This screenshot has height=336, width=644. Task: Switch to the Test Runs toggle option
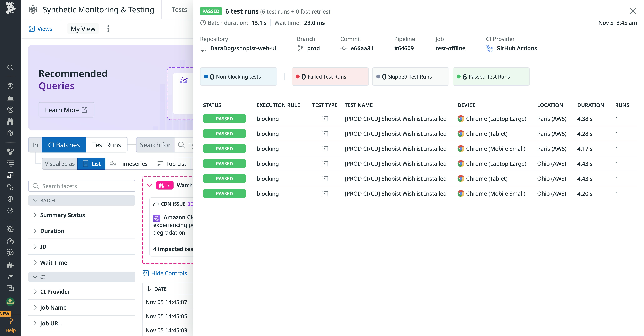[107, 145]
